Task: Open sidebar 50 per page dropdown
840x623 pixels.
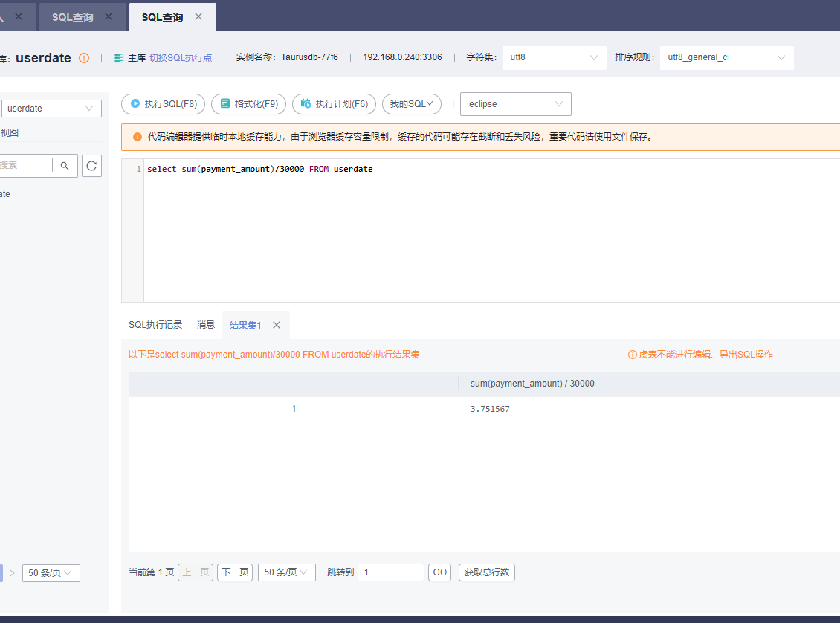Action: 51,572
